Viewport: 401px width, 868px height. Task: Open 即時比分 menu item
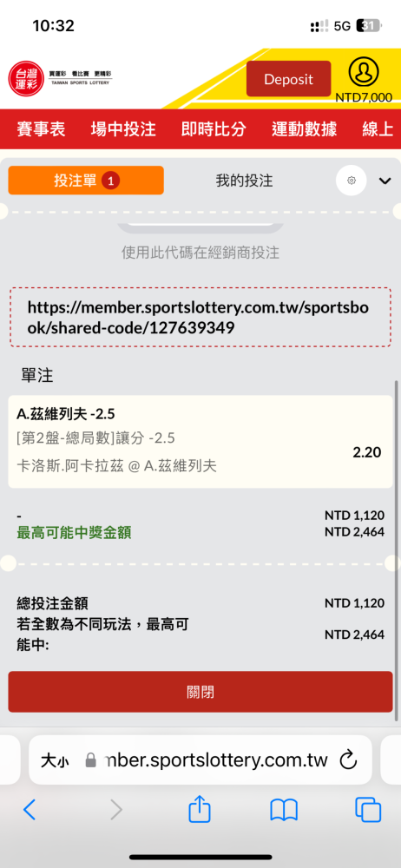(x=214, y=129)
